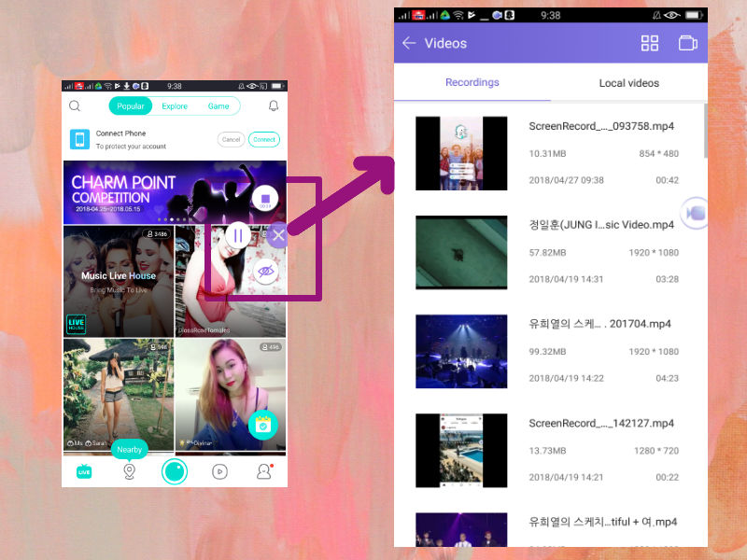Toggle the crossed-out eye hide overlay icon

265,272
